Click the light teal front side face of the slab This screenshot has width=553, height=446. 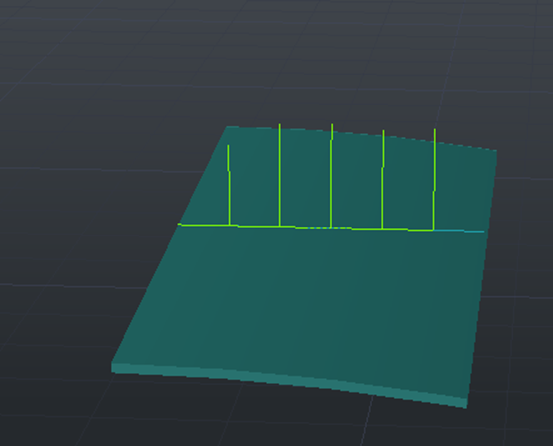(289, 383)
